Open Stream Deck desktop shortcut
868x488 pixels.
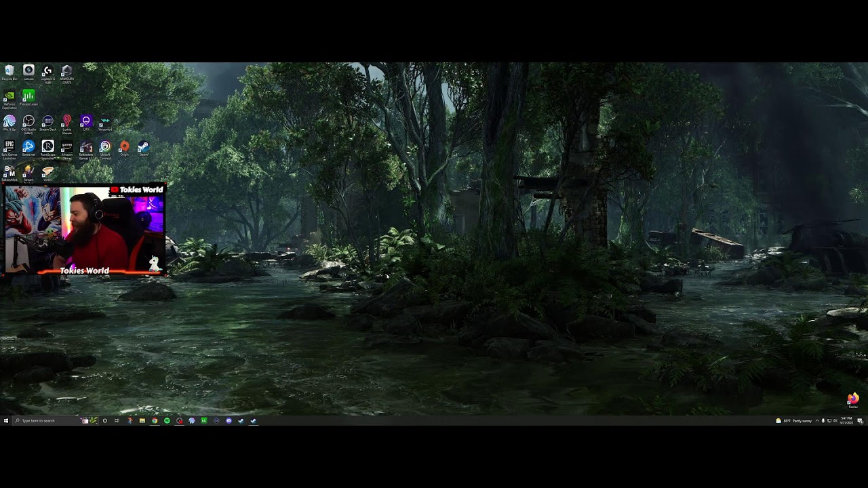(47, 123)
